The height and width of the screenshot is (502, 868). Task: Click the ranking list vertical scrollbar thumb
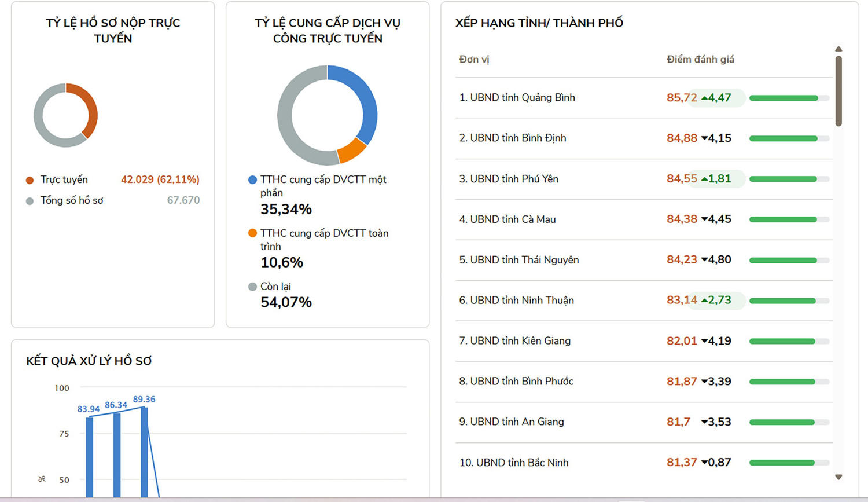(838, 91)
